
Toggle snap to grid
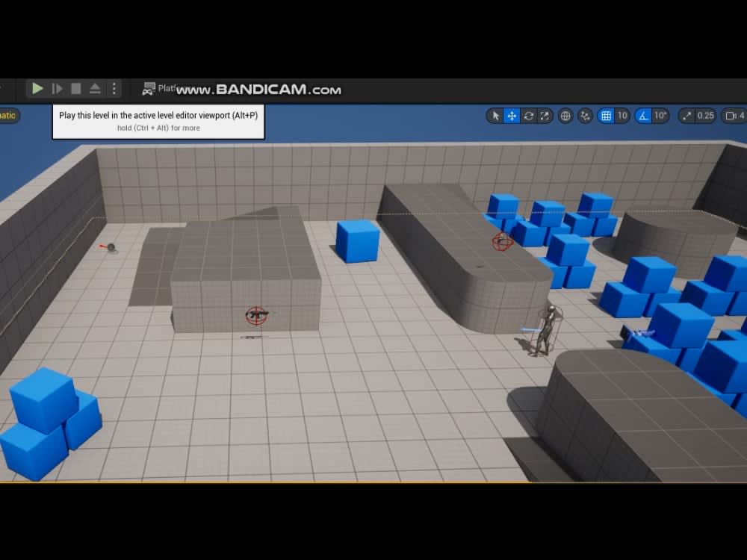click(606, 116)
